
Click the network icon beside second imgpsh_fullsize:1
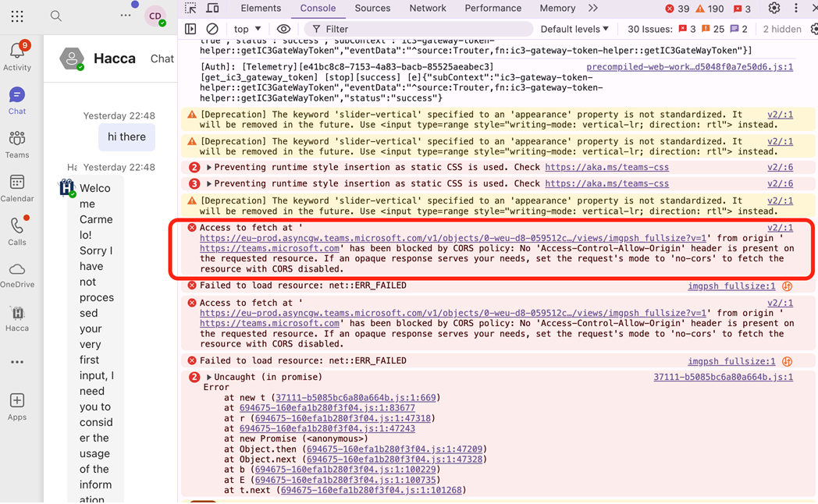coord(788,361)
